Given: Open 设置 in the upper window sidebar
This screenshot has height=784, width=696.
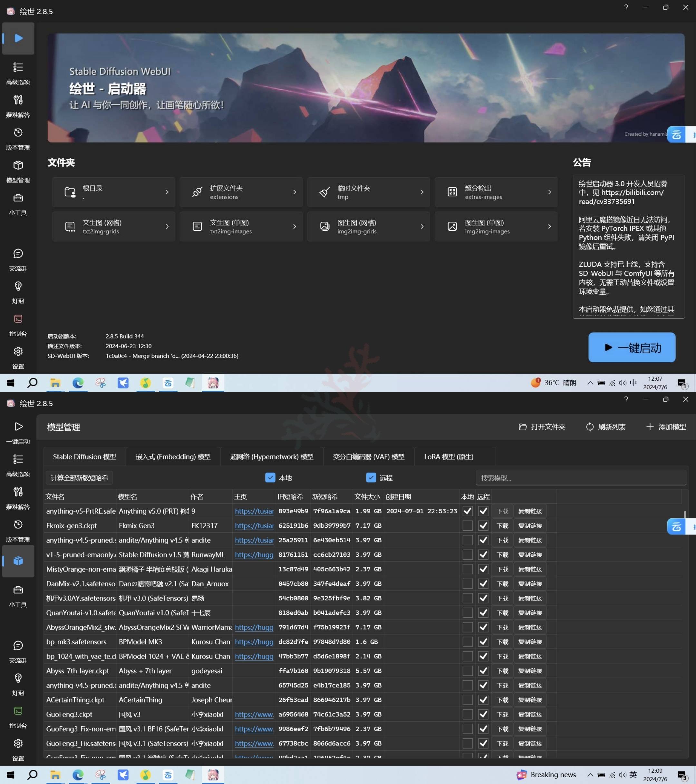Looking at the screenshot, I should [x=18, y=358].
